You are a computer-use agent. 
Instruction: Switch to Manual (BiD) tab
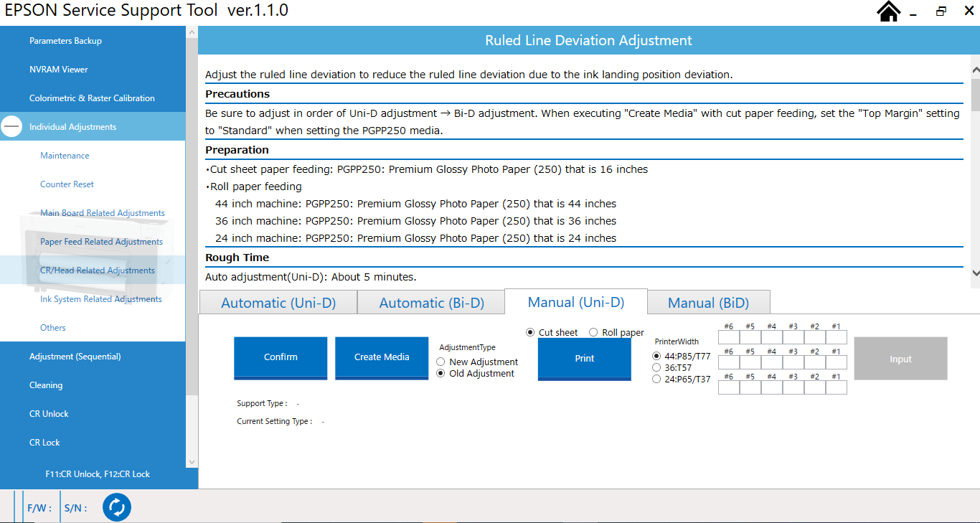tap(708, 303)
